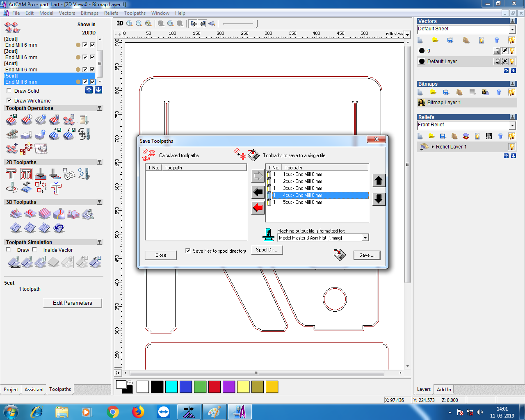Screen dimensions: 525x420
Task: Click the Zoom In magnifier in view toolbar
Action: coord(130,24)
